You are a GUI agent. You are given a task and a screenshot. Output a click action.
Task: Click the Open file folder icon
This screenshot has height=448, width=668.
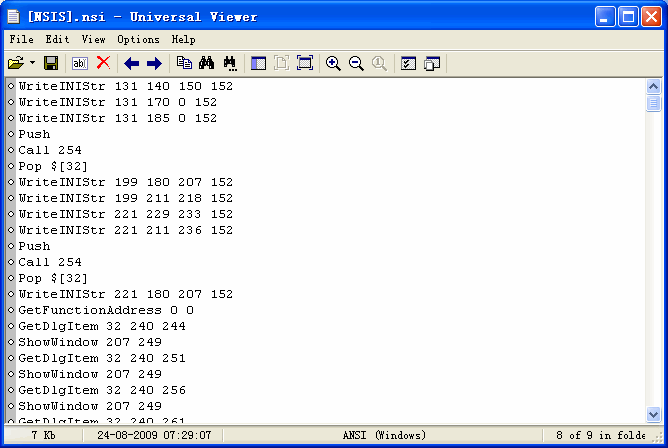coord(16,63)
